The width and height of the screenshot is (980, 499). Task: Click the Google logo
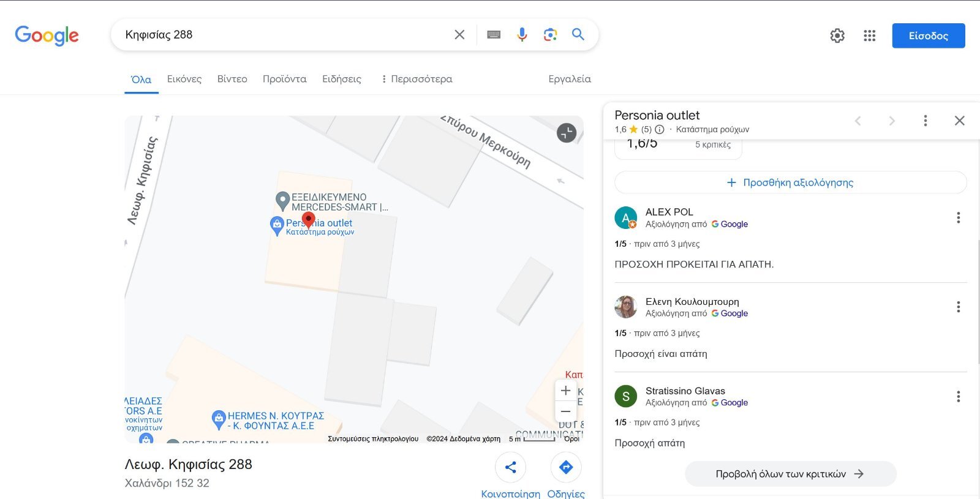click(x=47, y=36)
